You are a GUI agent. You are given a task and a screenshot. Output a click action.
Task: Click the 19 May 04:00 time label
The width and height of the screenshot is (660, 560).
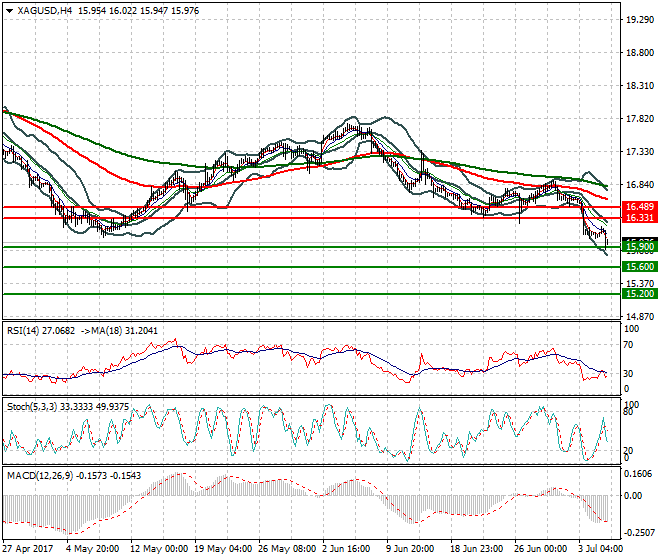224,549
